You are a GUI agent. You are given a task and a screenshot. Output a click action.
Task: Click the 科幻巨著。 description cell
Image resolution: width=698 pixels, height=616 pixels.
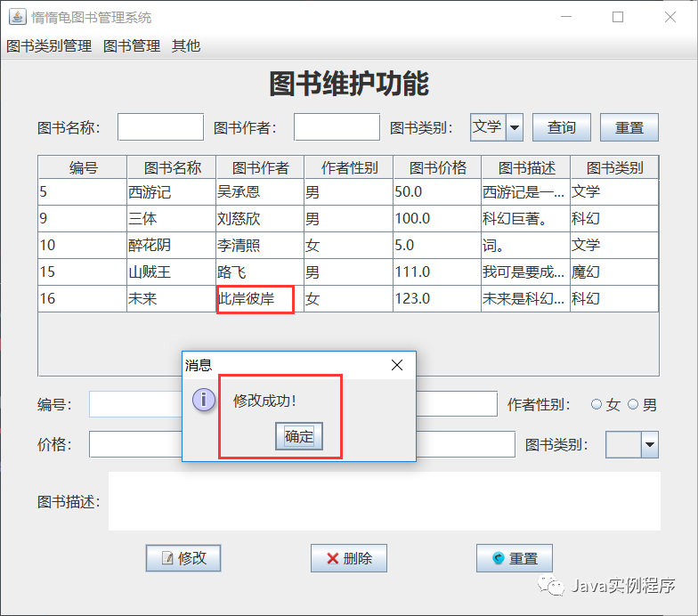[525, 219]
